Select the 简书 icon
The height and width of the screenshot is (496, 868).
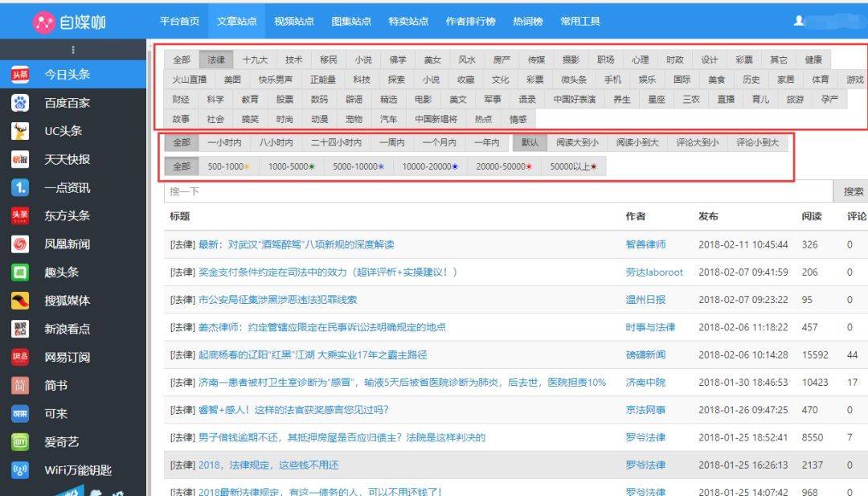[x=20, y=385]
